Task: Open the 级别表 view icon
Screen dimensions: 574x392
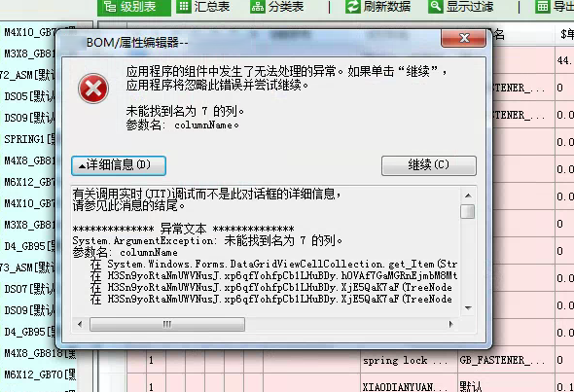Action: [x=110, y=6]
